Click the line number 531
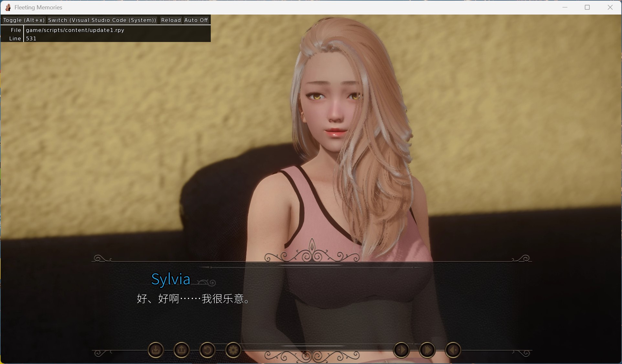 pyautogui.click(x=31, y=38)
